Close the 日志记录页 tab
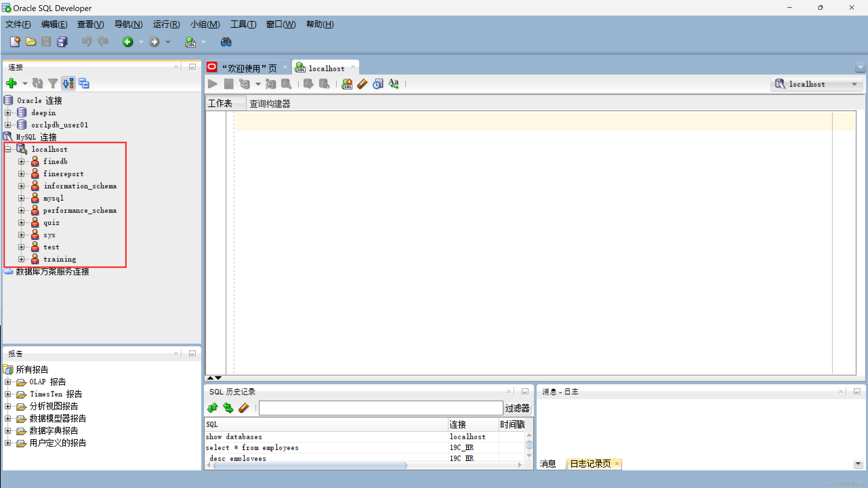 click(x=617, y=463)
